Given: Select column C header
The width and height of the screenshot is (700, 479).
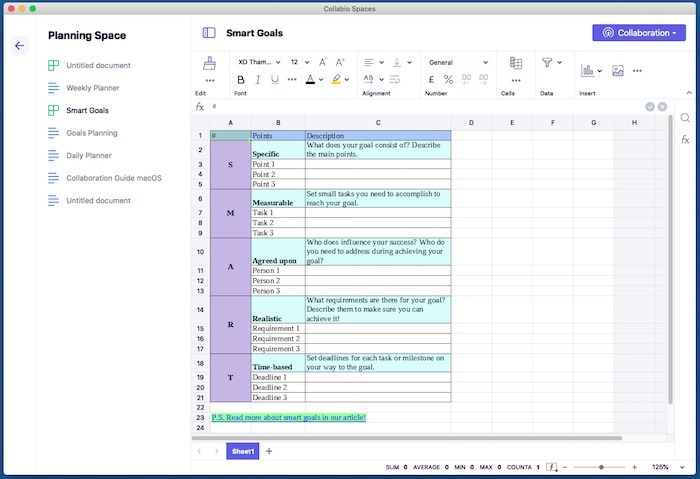Looking at the screenshot, I should click(378, 123).
